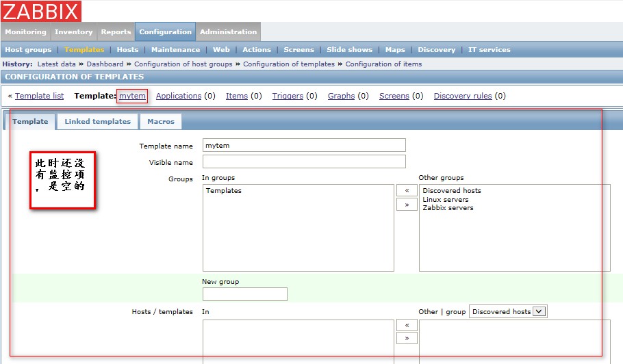This screenshot has width=623, height=364.
Task: Open Configuration of items history link
Action: (383, 64)
